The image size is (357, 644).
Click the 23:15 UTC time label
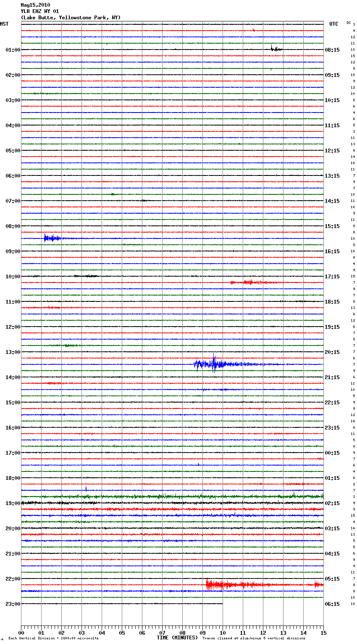(x=332, y=428)
